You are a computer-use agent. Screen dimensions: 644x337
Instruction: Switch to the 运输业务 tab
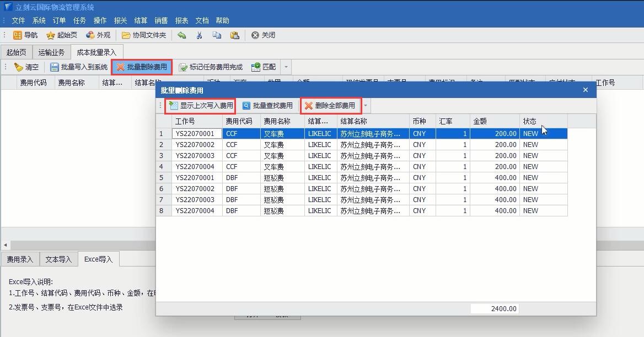(x=51, y=52)
